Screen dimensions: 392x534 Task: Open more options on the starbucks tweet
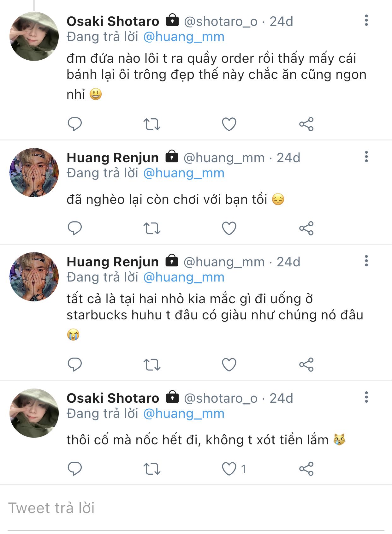[366, 261]
